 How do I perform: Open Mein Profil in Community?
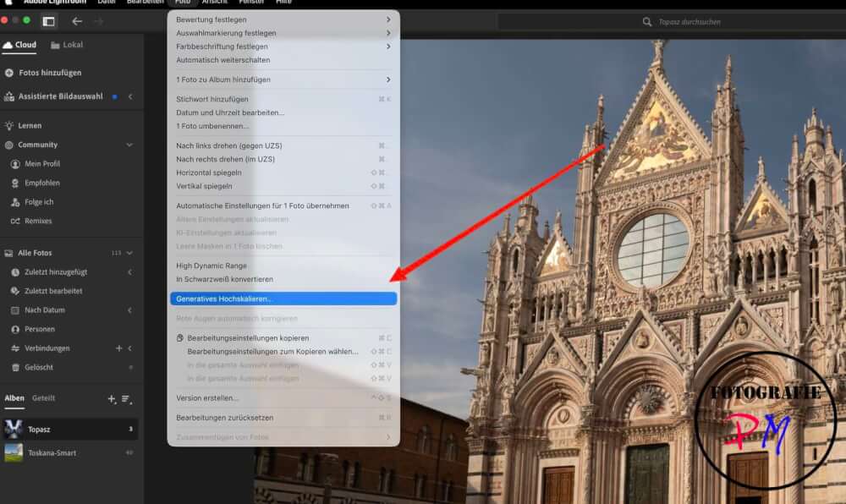click(42, 164)
